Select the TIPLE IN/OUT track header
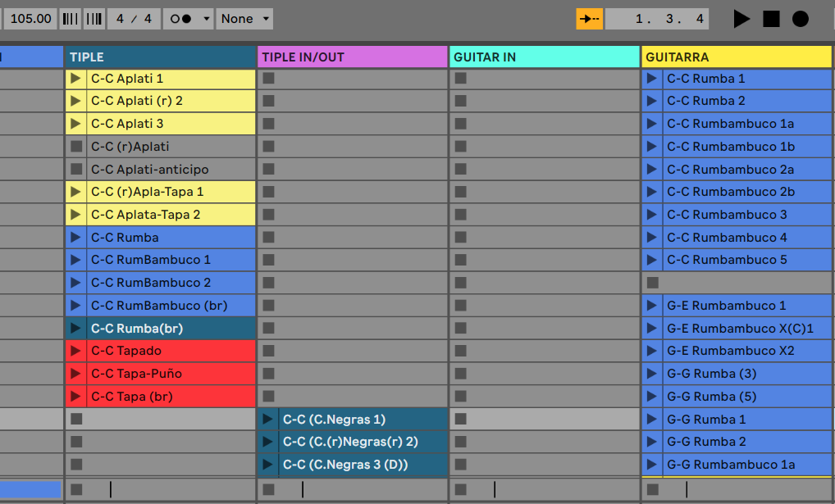Image resolution: width=835 pixels, height=504 pixels. pos(352,57)
